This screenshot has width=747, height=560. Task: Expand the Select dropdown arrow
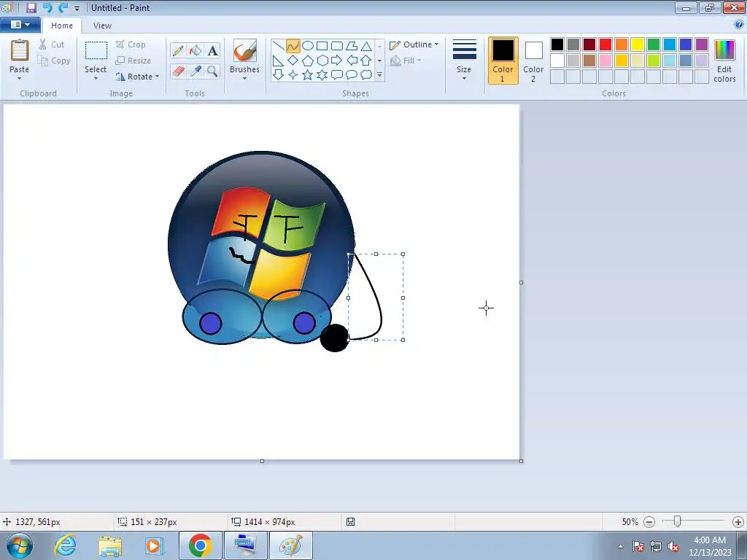coord(96,79)
